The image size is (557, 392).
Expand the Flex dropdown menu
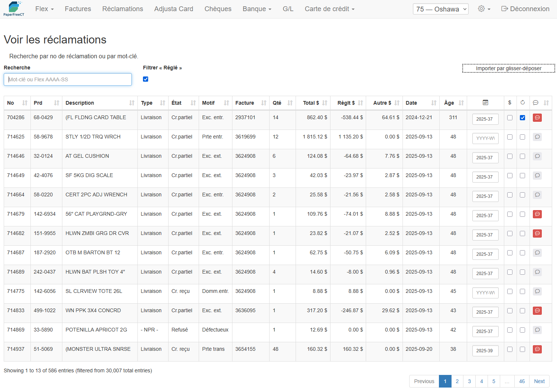pos(44,9)
